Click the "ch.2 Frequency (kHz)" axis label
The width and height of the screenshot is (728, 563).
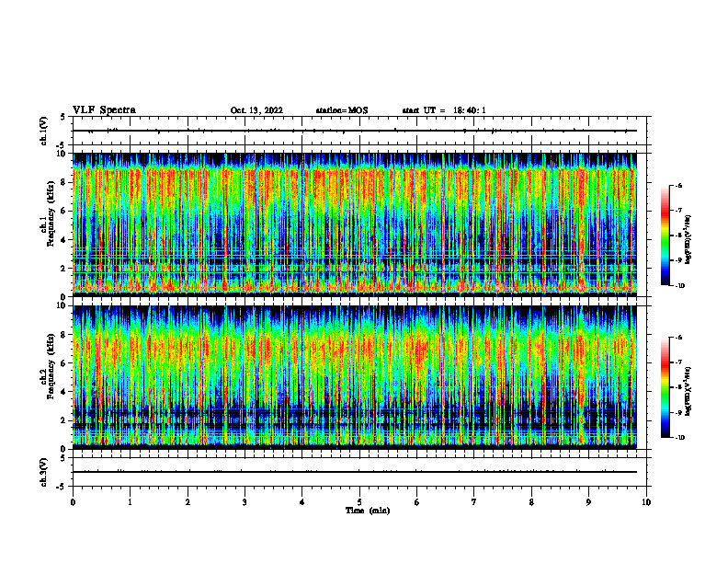pyautogui.click(x=48, y=366)
